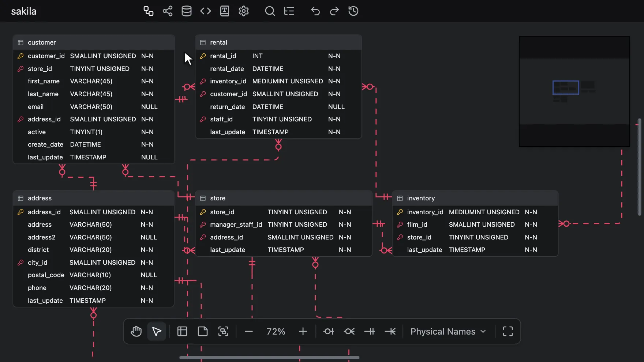Screen dimensions: 644x362
Task: Select the rental table header
Action: click(x=278, y=42)
